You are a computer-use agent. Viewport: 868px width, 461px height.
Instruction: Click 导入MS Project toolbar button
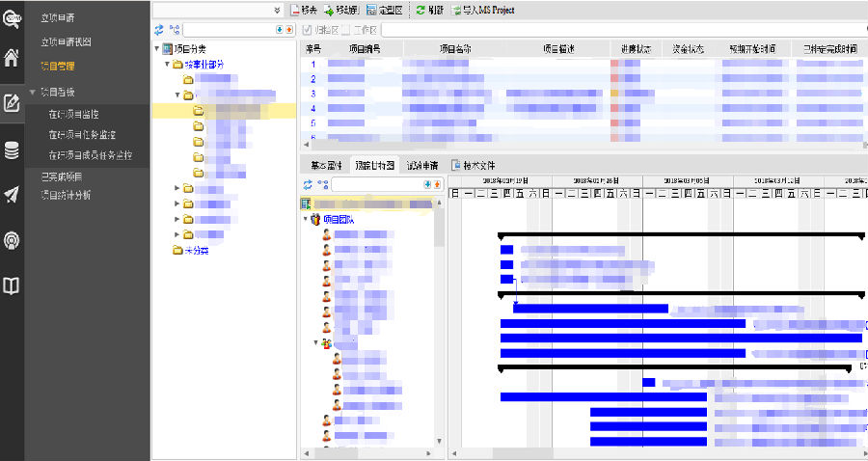(x=483, y=10)
